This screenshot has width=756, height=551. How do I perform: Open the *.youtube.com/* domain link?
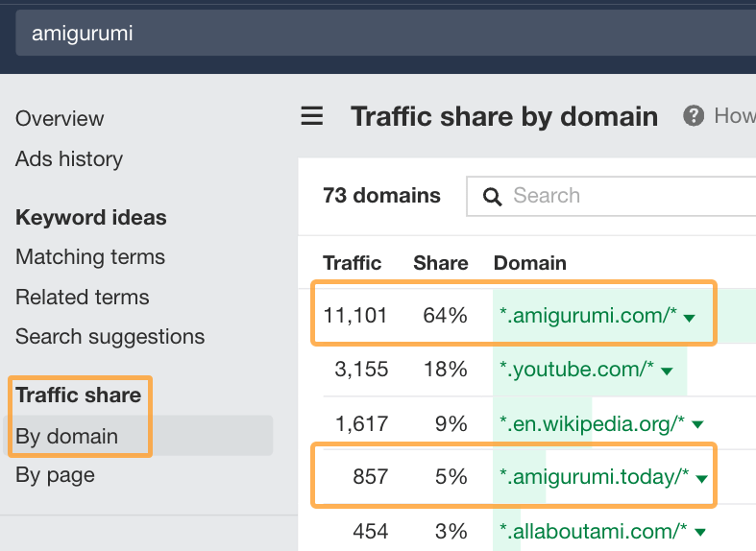576,370
